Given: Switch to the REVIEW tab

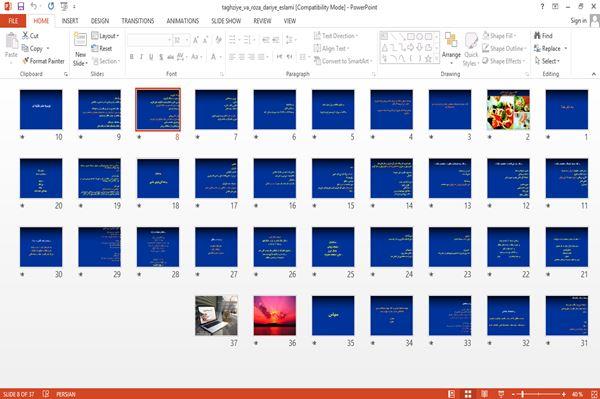Looking at the screenshot, I should (x=262, y=21).
